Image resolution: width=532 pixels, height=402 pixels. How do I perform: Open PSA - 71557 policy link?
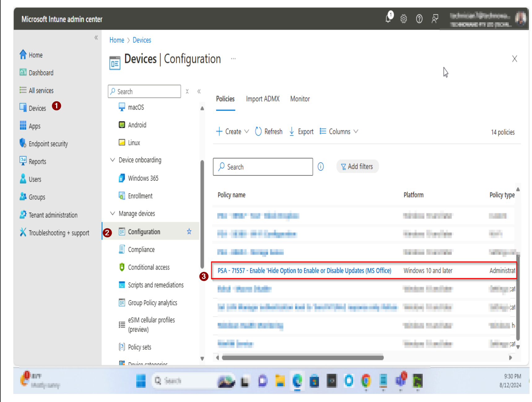point(304,270)
